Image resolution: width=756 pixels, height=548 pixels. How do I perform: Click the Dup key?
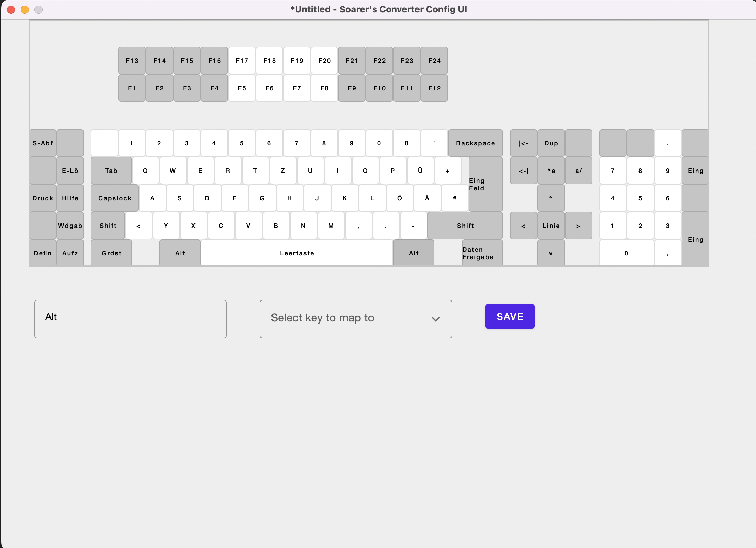tap(551, 143)
